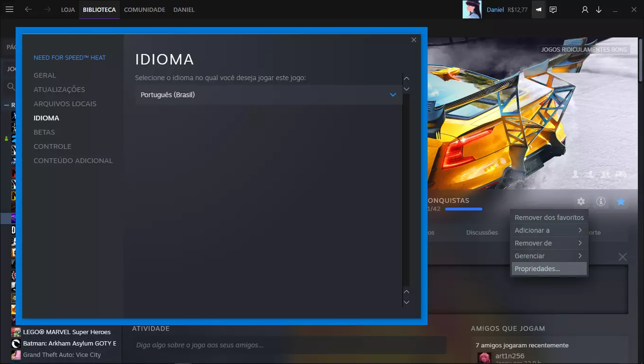644x364 pixels.
Task: Open the language dropdown Português (Brasil)
Action: coord(268,95)
